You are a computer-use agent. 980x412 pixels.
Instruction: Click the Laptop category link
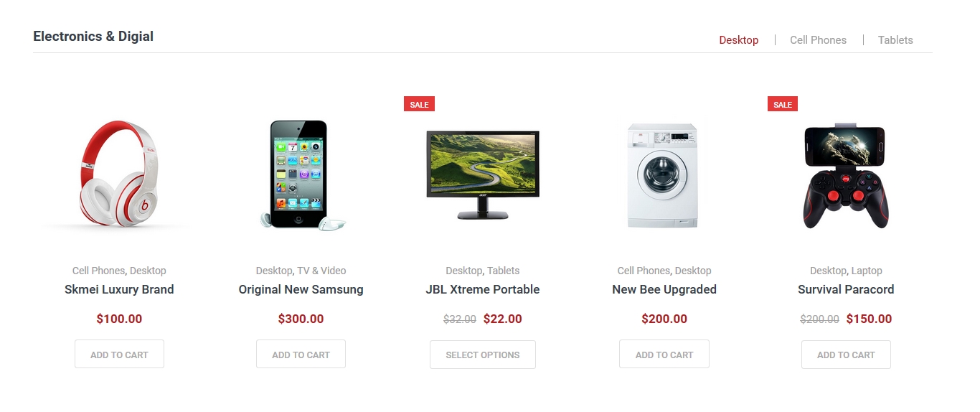867,271
